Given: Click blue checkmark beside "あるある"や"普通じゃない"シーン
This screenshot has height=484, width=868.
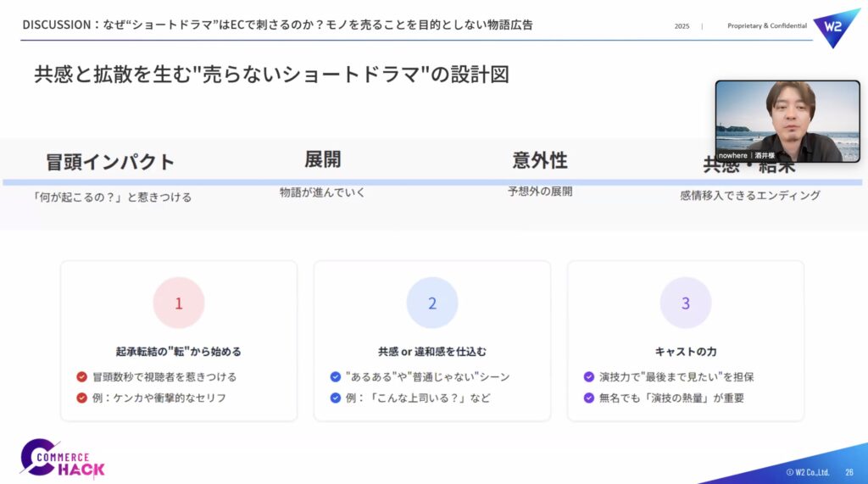Looking at the screenshot, I should click(x=336, y=376).
